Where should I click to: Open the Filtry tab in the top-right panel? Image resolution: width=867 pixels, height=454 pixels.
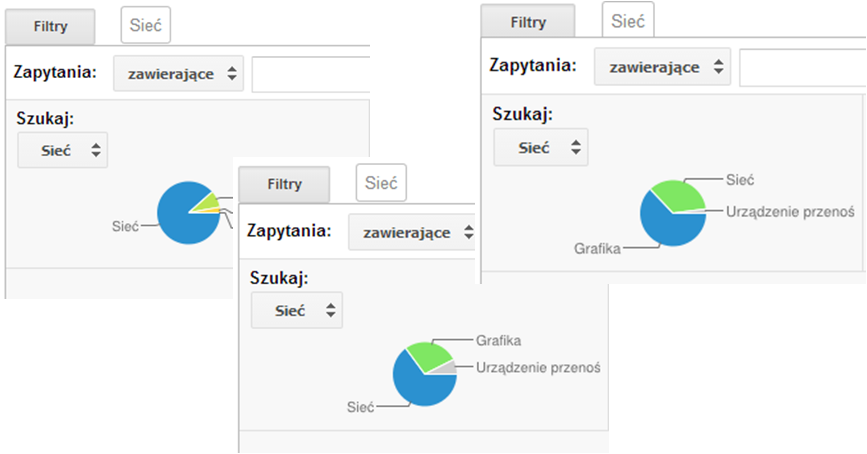pos(527,22)
